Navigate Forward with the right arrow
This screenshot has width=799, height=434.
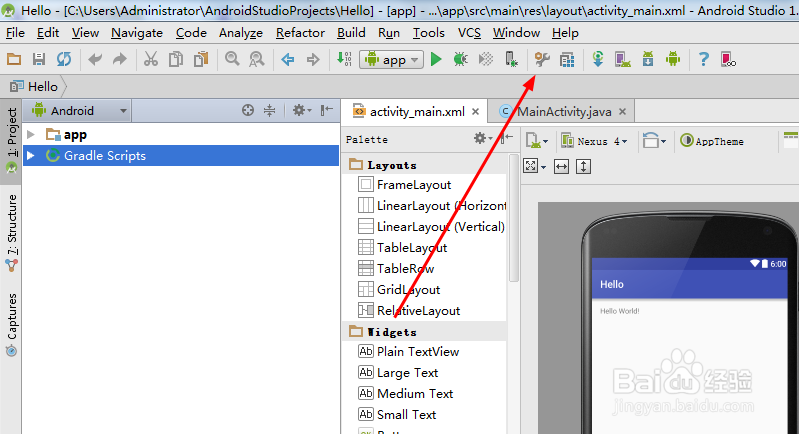pyautogui.click(x=313, y=60)
